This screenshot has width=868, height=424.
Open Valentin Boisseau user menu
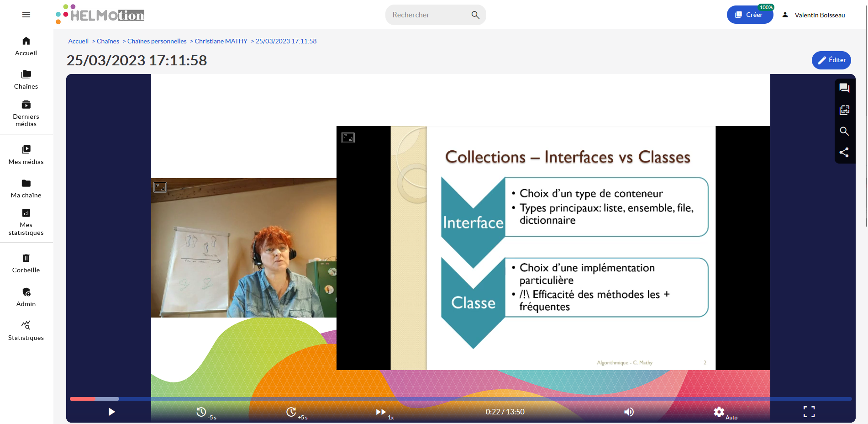pyautogui.click(x=813, y=15)
